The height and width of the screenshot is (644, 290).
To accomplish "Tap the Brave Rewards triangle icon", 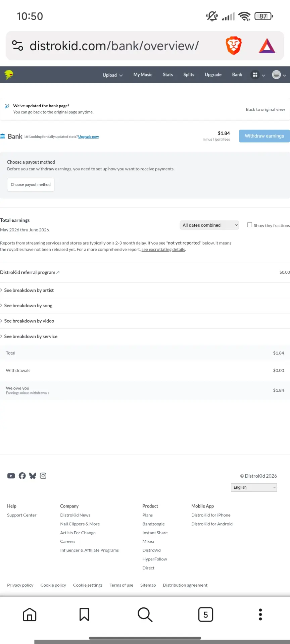I will coord(267,46).
